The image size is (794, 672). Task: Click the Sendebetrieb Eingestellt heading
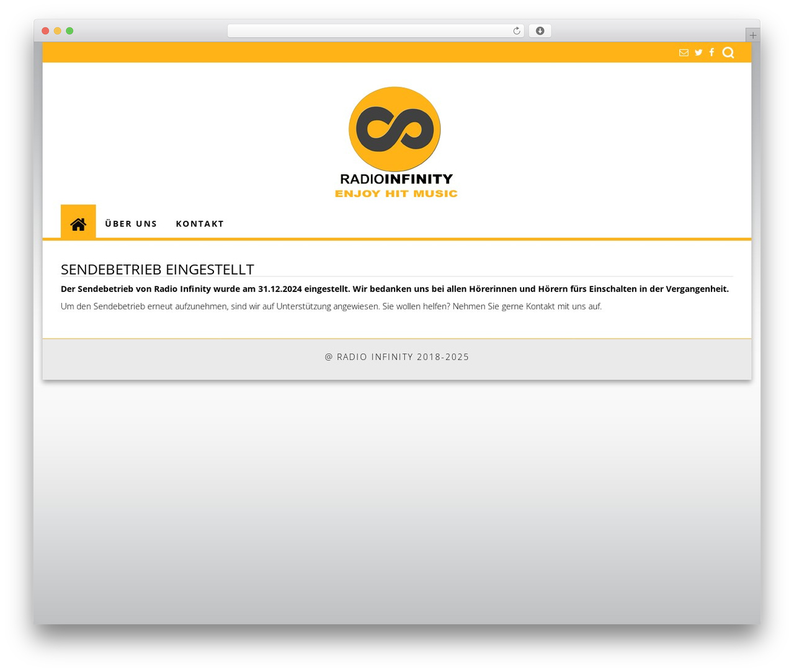(x=158, y=269)
